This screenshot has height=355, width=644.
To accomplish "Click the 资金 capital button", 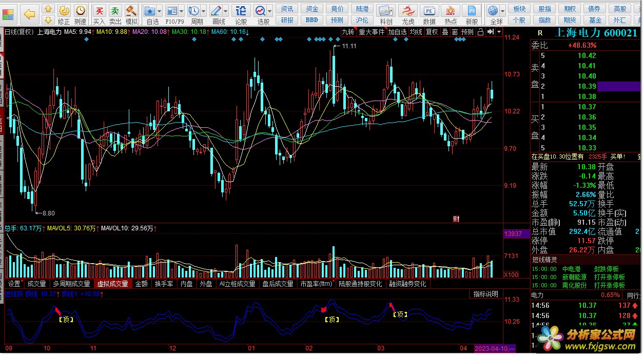I will [312, 9].
